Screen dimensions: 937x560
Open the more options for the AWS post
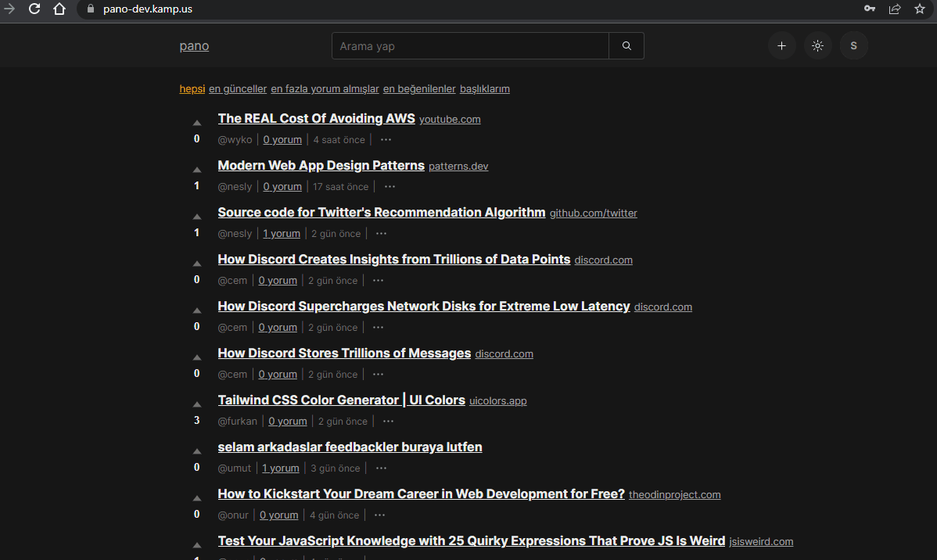click(x=386, y=139)
